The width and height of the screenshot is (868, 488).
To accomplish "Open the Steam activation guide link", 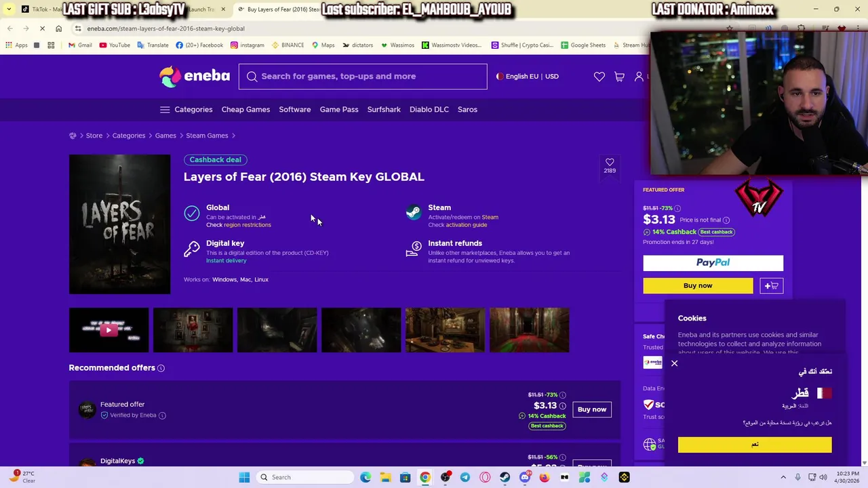I will coord(467,225).
